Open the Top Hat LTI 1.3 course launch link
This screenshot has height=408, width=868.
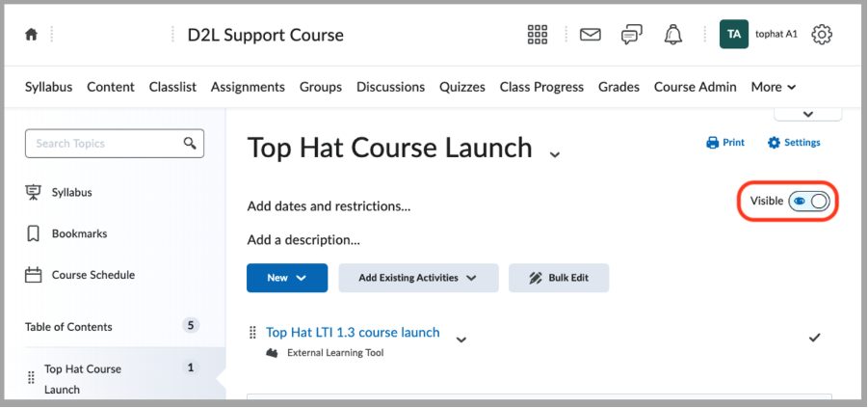pyautogui.click(x=353, y=332)
